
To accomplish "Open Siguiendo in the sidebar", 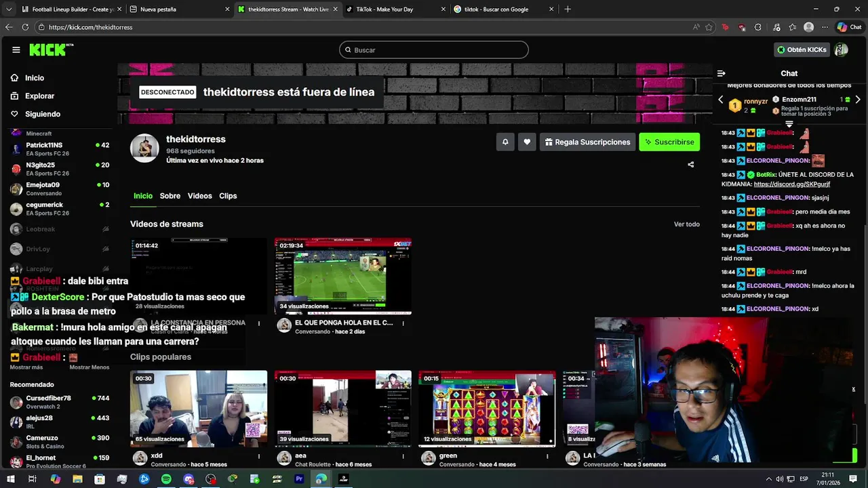I will 42,114.
